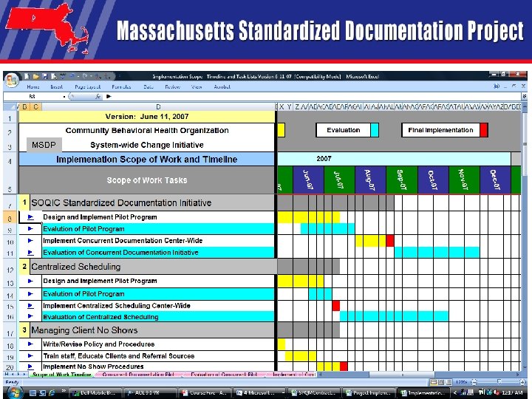532x399 pixels.
Task: Click arrow beside Evaluation of Concurrent Documentation Initiative
Action: tap(30, 253)
